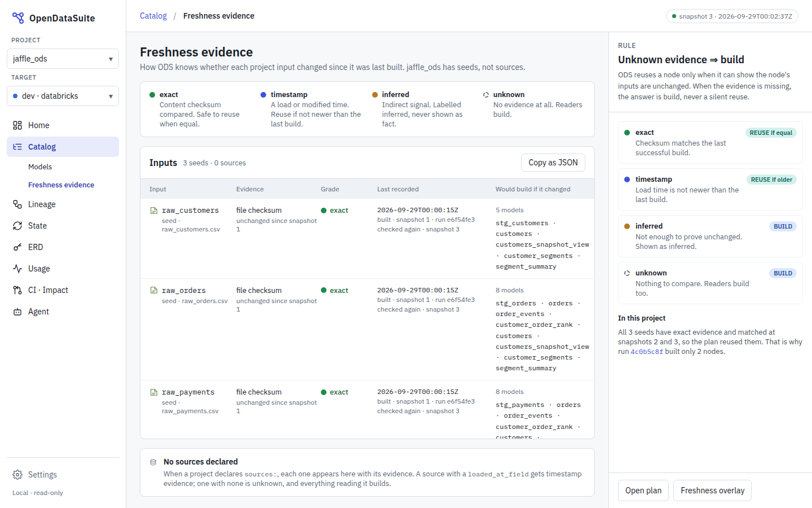
Task: Click the raw_orders input name
Action: click(x=184, y=291)
